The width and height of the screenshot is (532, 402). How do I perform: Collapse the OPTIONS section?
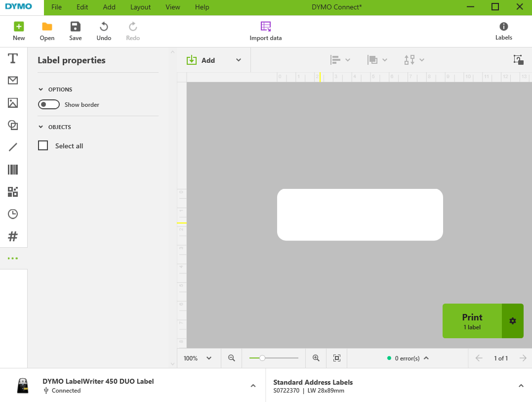tap(41, 89)
